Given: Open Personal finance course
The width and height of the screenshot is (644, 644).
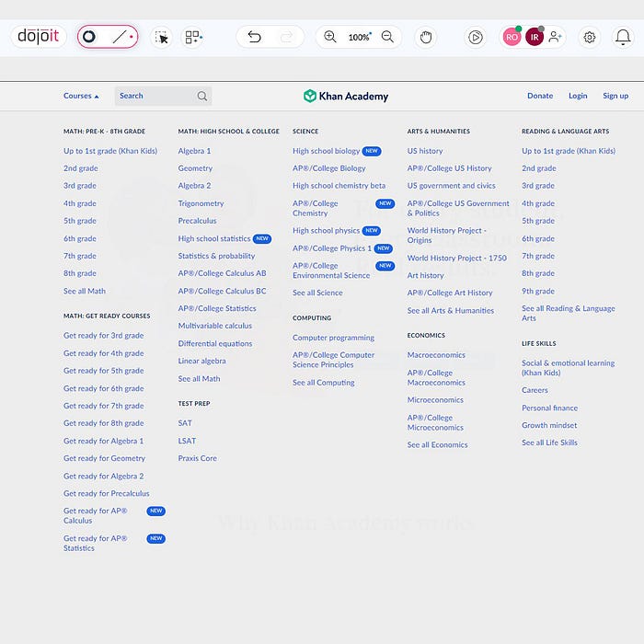Looking at the screenshot, I should (549, 408).
